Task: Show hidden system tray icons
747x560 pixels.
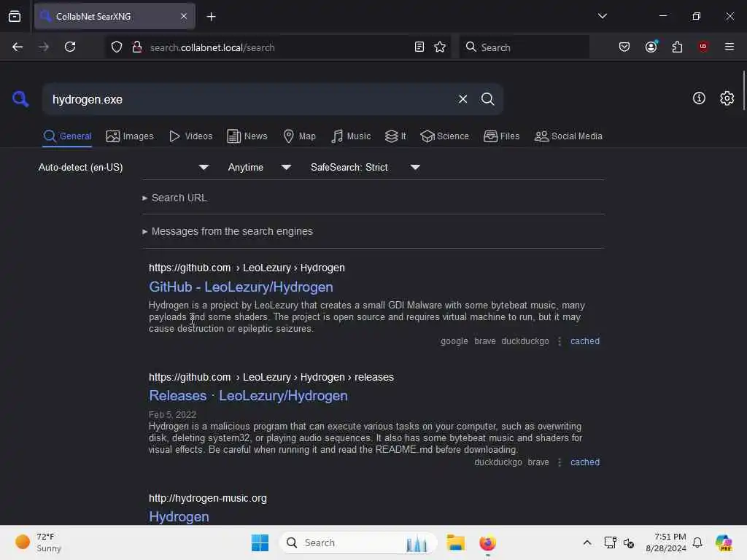Action: coord(587,542)
